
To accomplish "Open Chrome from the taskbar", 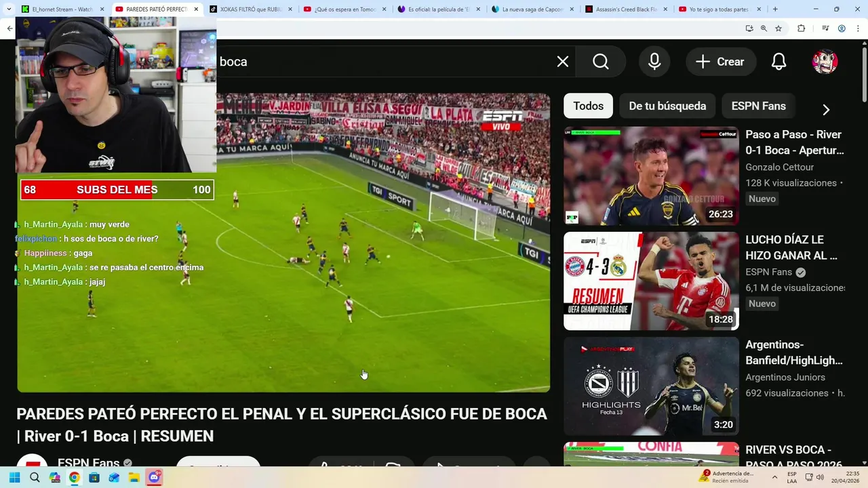I will tap(74, 478).
